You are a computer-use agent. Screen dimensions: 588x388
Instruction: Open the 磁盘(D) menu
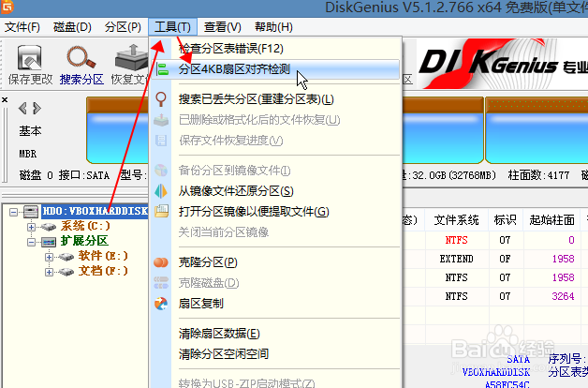pos(72,27)
